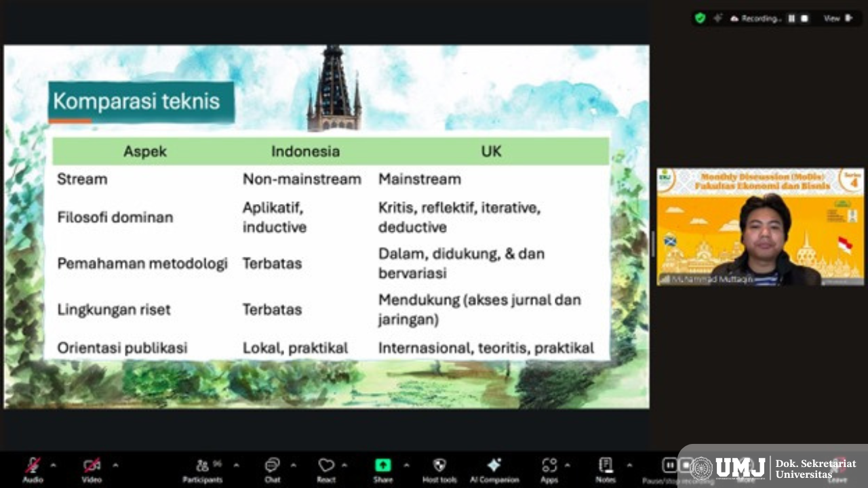868x488 pixels.
Task: Click the Aplikatif, inductive cell
Action: (275, 217)
